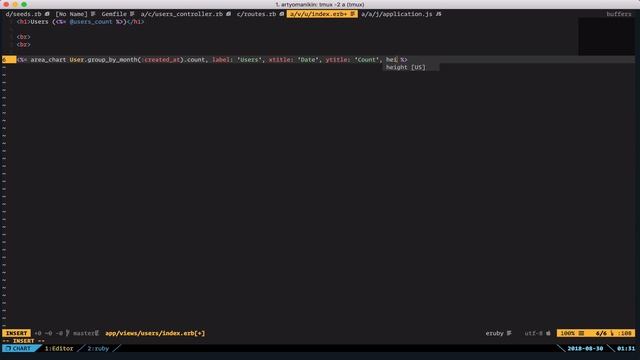This screenshot has height=360, width=640.
Task: Click the file icon beside [No Name]
Action: point(93,14)
